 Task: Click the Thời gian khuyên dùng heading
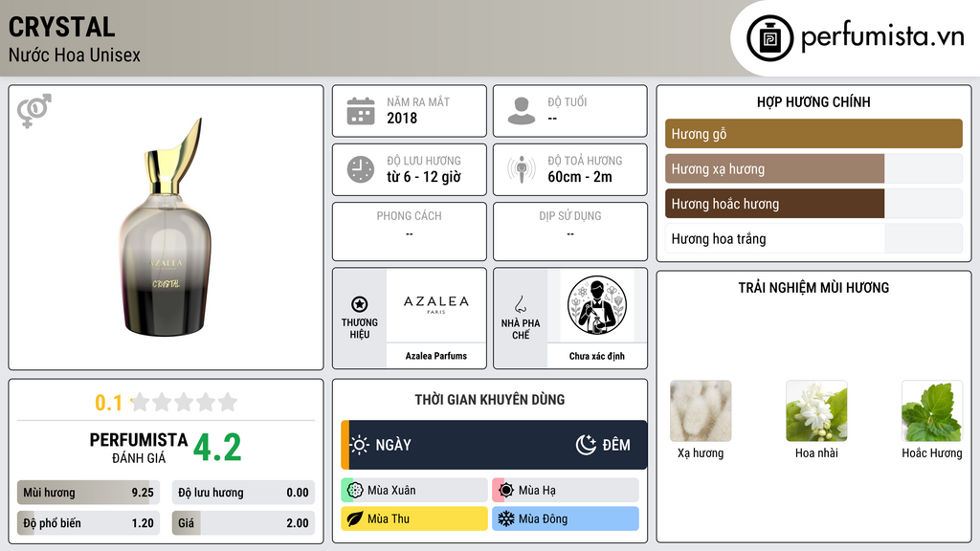[x=490, y=399]
